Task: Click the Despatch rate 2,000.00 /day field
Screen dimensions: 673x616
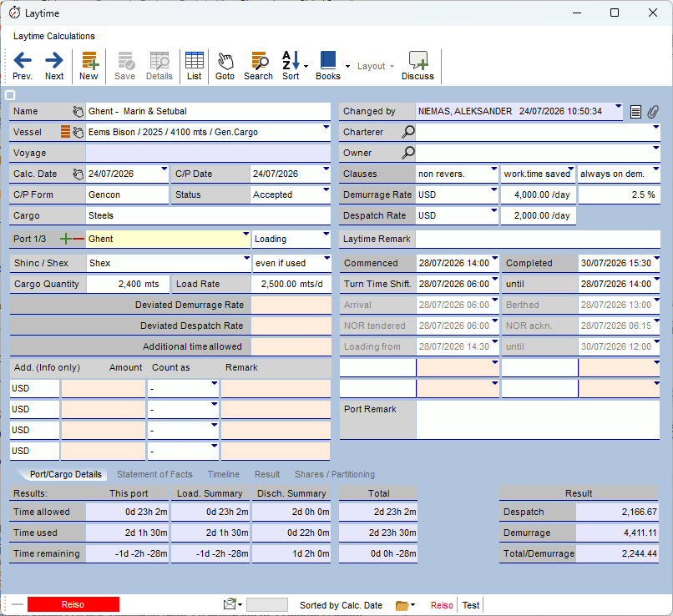Action: pyautogui.click(x=539, y=215)
